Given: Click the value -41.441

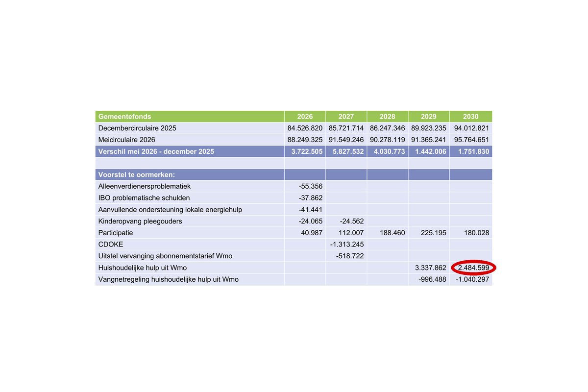Looking at the screenshot, I should coord(311,210).
